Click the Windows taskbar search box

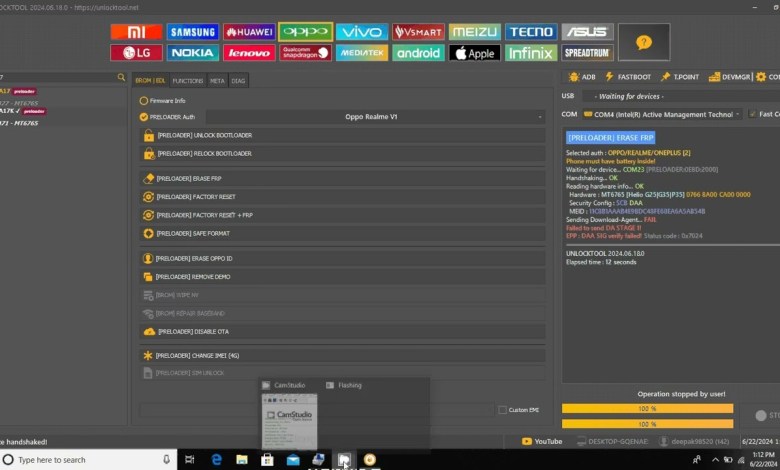[x=89, y=460]
